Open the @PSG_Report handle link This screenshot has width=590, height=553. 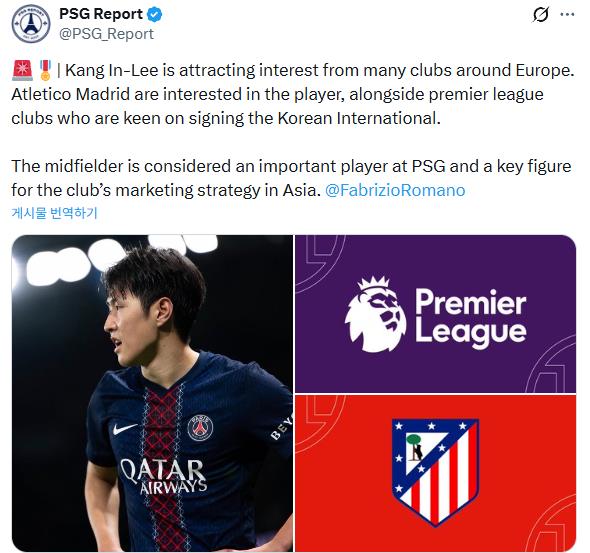(x=106, y=34)
